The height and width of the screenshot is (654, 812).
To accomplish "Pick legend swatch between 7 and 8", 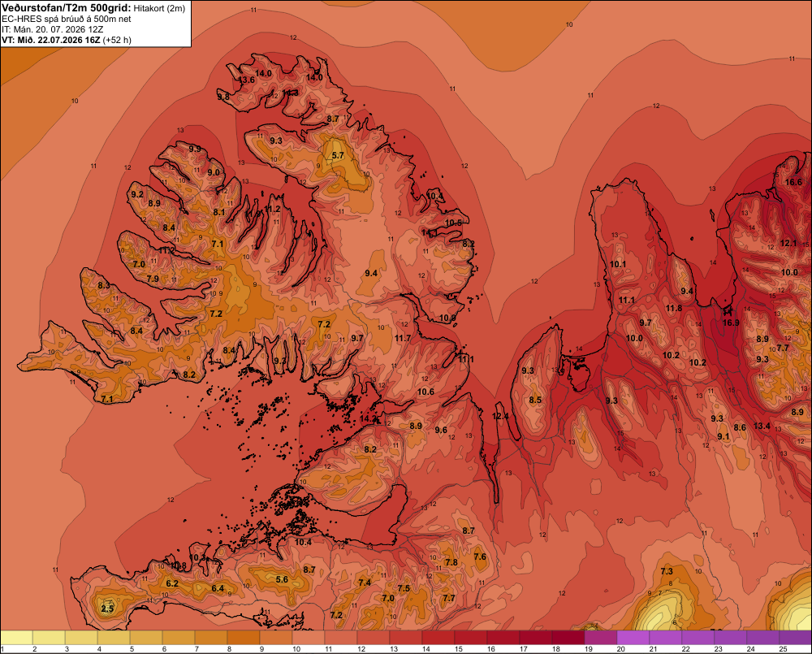I will [211, 638].
